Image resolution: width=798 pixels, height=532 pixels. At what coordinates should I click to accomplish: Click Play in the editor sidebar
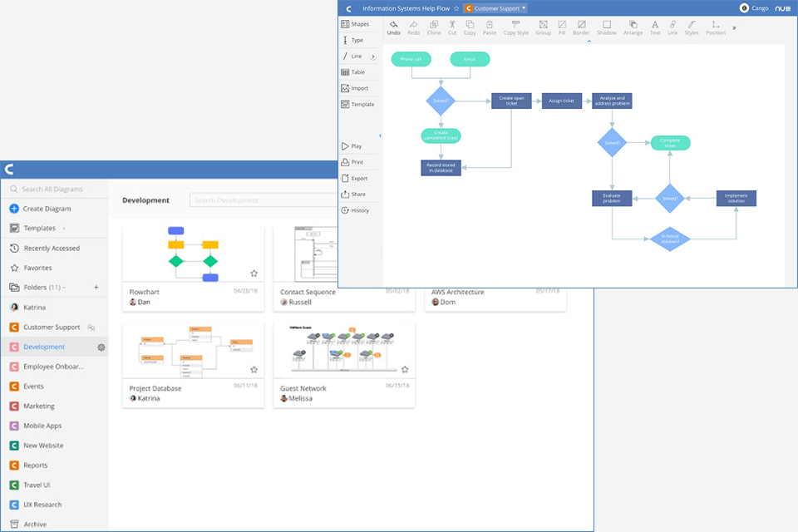click(352, 146)
